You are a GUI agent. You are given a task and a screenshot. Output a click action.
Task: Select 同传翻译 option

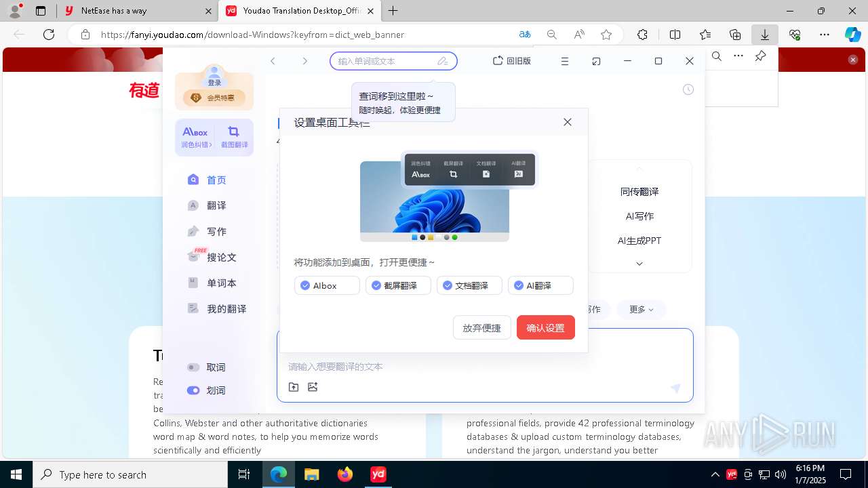639,192
